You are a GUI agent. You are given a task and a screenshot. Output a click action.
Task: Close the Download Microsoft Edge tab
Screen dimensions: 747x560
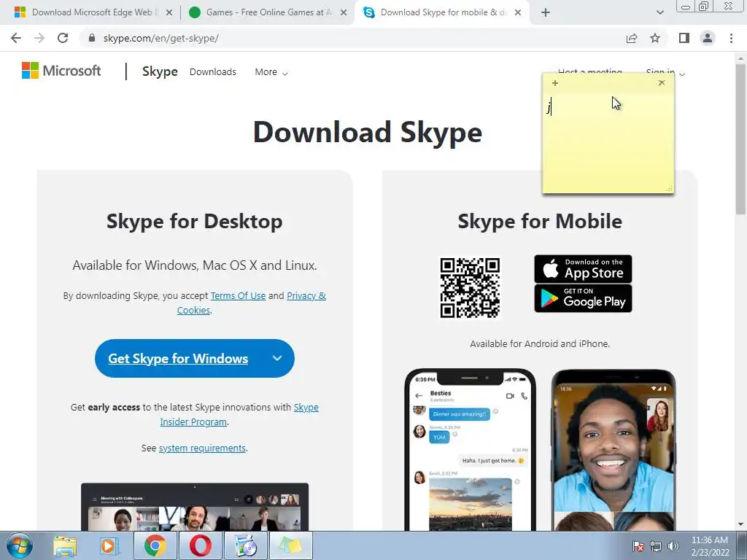pos(169,12)
